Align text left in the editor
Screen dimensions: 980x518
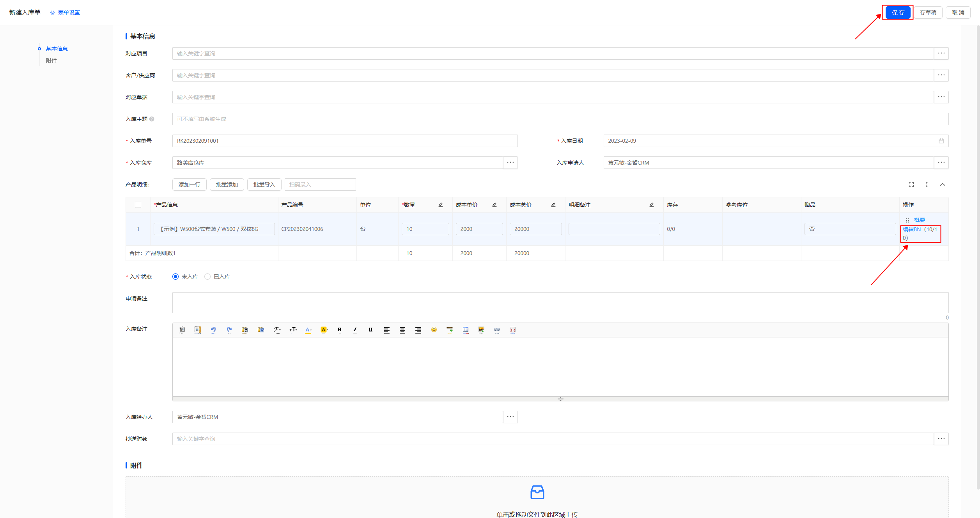tap(386, 330)
